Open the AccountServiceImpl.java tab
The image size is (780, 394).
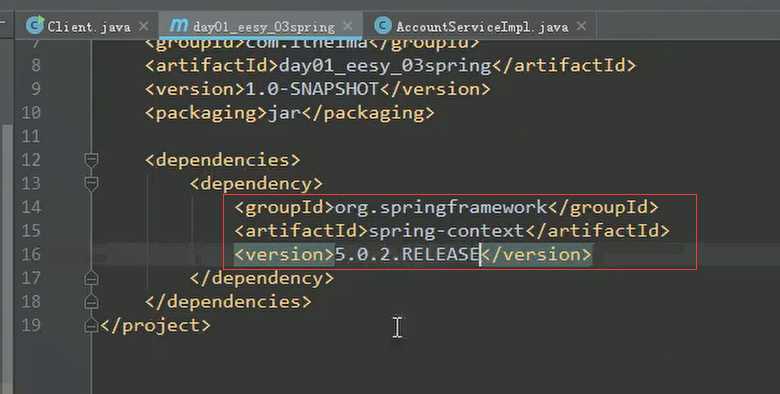482,26
